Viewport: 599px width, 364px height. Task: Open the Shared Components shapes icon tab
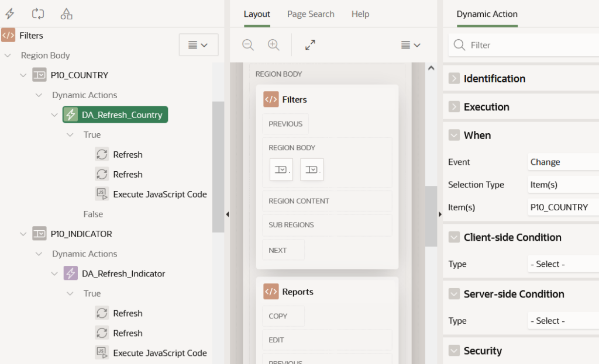click(x=67, y=13)
